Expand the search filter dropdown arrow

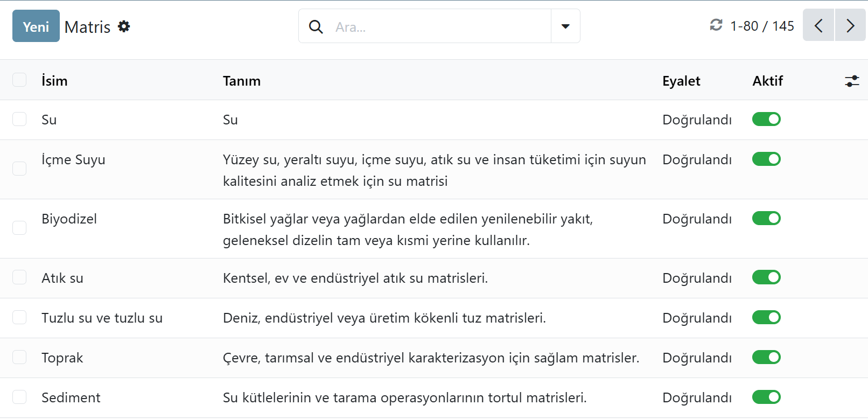[x=565, y=26]
